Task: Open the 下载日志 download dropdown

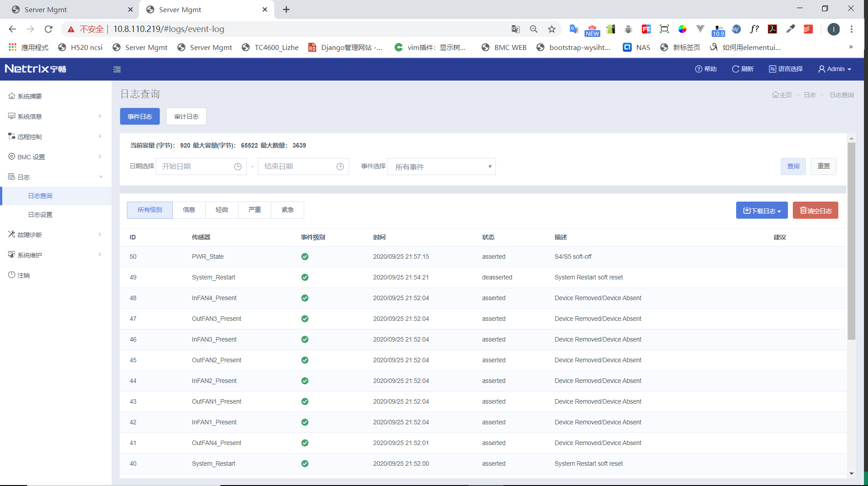Action: click(762, 210)
